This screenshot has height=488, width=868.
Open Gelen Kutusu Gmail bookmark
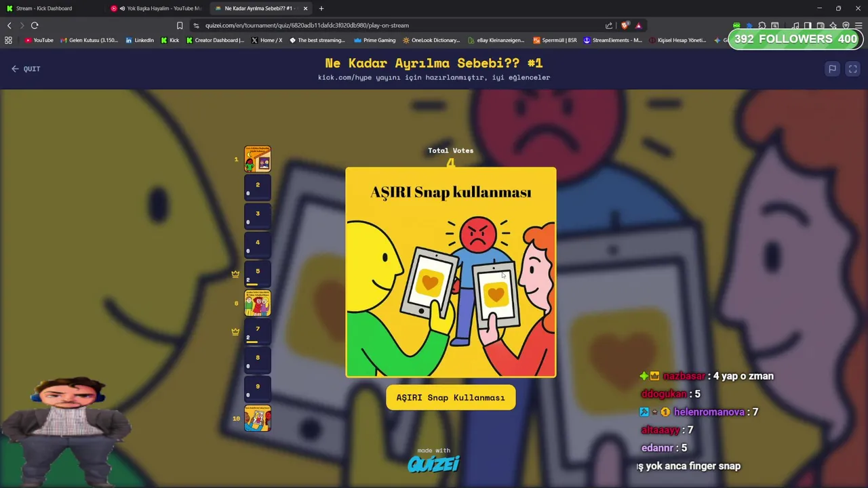coord(89,40)
